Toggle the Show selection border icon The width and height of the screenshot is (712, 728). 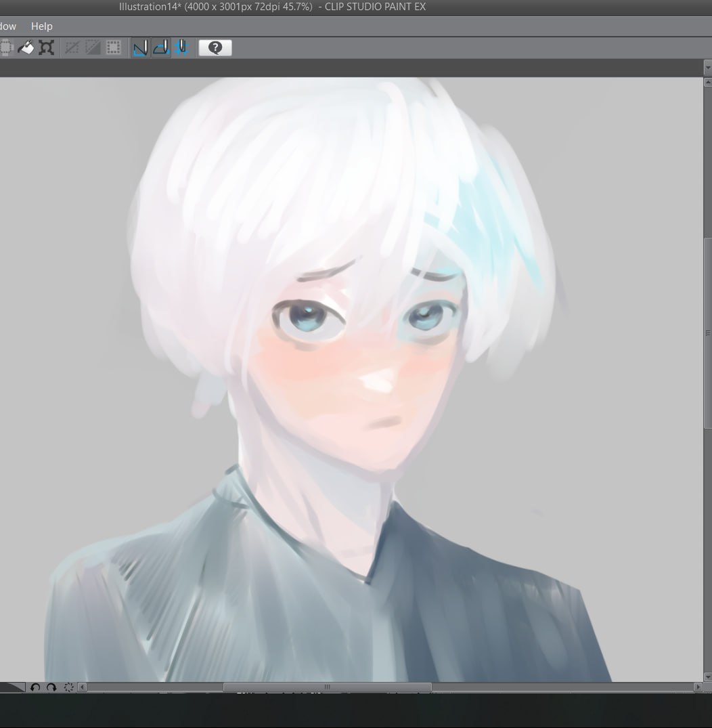113,47
